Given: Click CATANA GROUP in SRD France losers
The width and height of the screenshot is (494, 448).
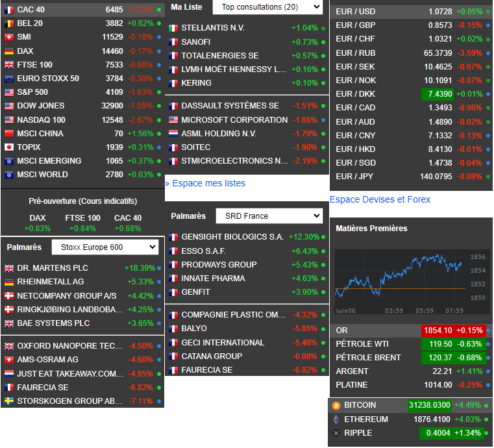Looking at the screenshot, I should (x=212, y=356).
